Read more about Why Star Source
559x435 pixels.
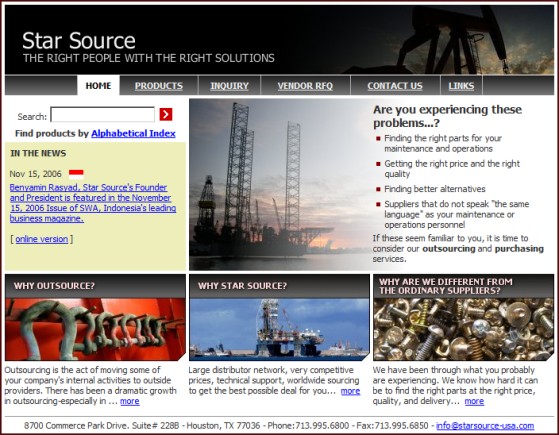[350, 391]
